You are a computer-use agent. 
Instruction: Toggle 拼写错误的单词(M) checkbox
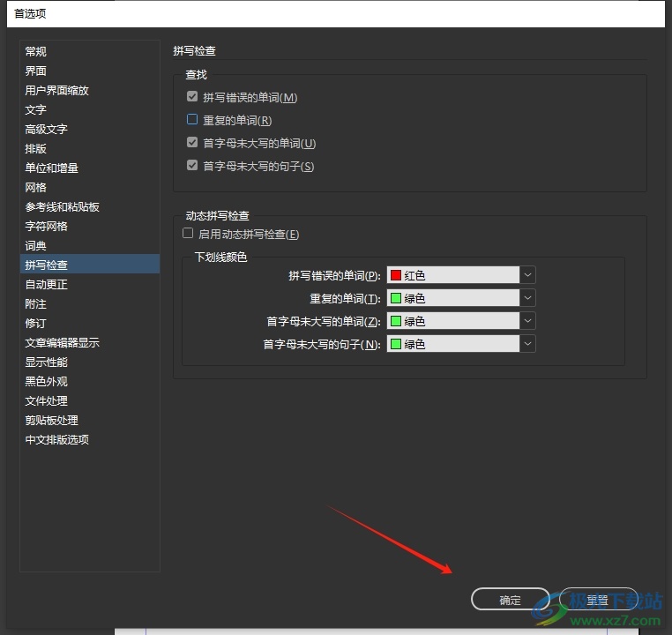click(x=192, y=97)
